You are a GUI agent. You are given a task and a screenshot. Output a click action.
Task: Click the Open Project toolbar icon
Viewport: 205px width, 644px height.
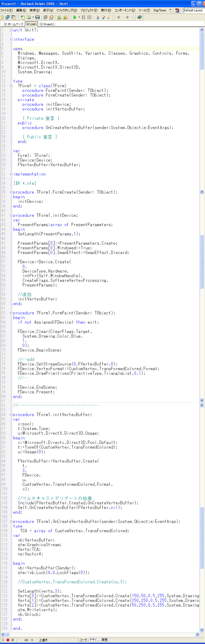click(x=29, y=17)
